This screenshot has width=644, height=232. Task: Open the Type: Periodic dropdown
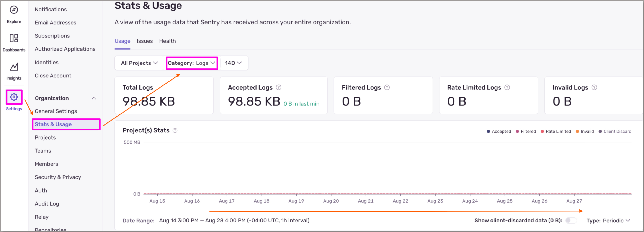pos(608,221)
